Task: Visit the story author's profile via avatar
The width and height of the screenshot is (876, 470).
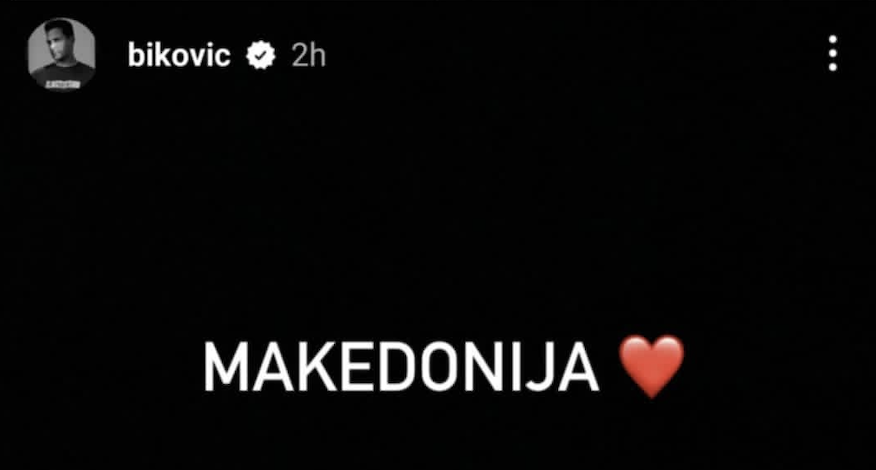Action: tap(61, 55)
